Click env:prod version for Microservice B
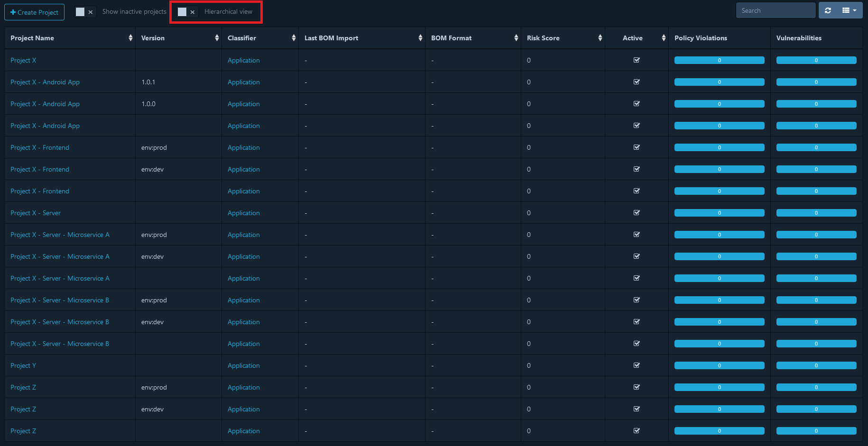The image size is (868, 446). pyautogui.click(x=154, y=300)
